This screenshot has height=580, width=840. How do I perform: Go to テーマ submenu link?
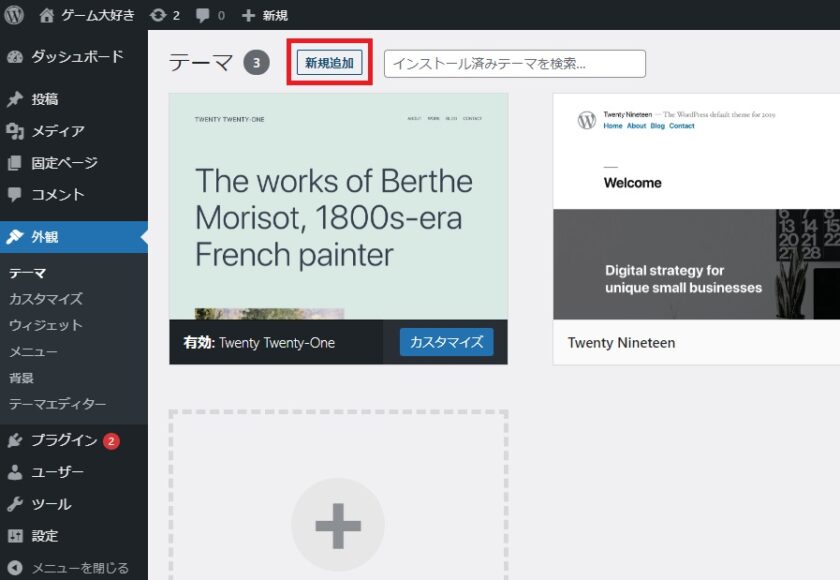tap(28, 273)
